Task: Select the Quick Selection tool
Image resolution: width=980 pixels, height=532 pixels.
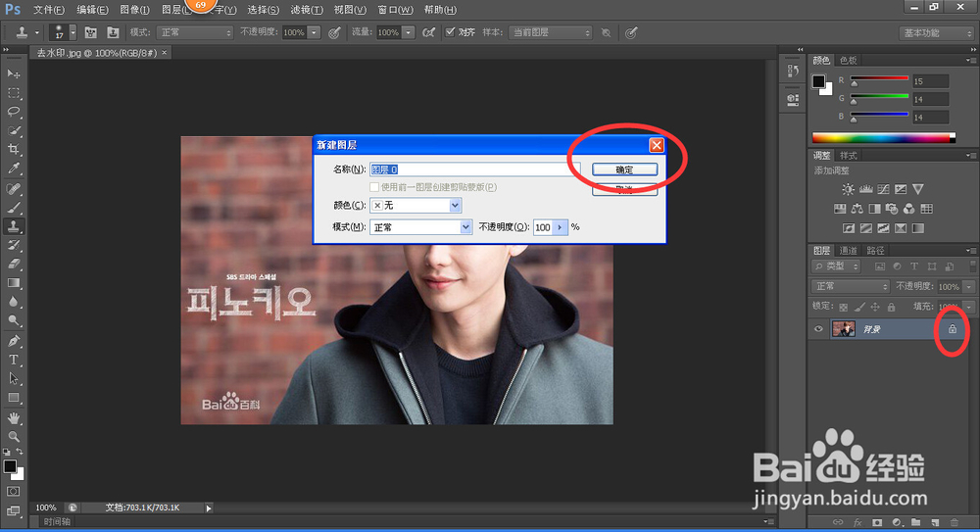Action: (13, 130)
